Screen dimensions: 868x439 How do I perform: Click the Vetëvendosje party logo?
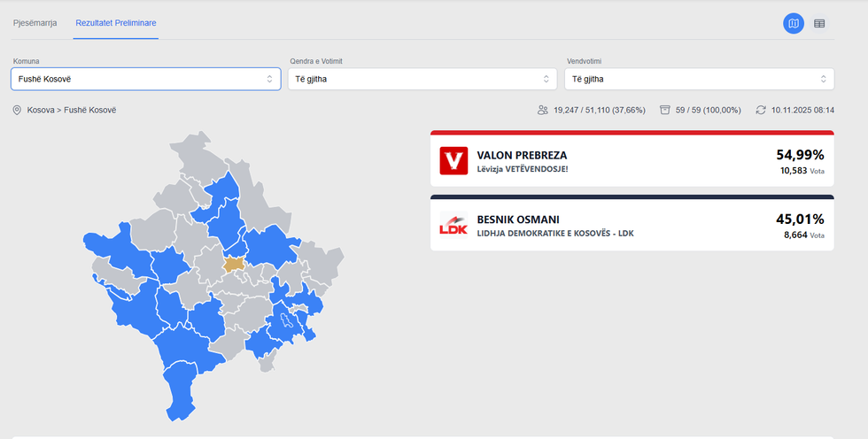453,161
